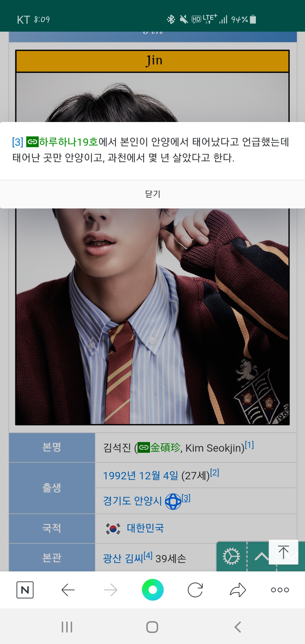The image size is (305, 644).
Task: Open the 대한민국 nationality link
Action: [x=145, y=528]
